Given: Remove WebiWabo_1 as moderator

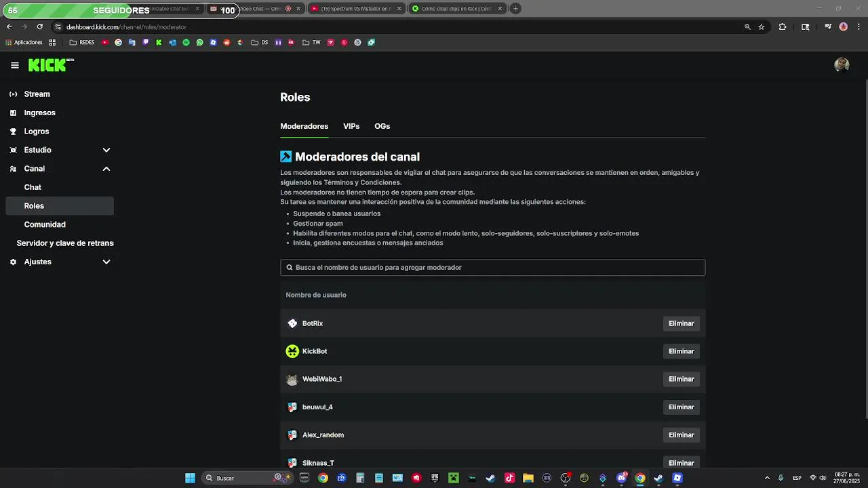Looking at the screenshot, I should click(681, 380).
